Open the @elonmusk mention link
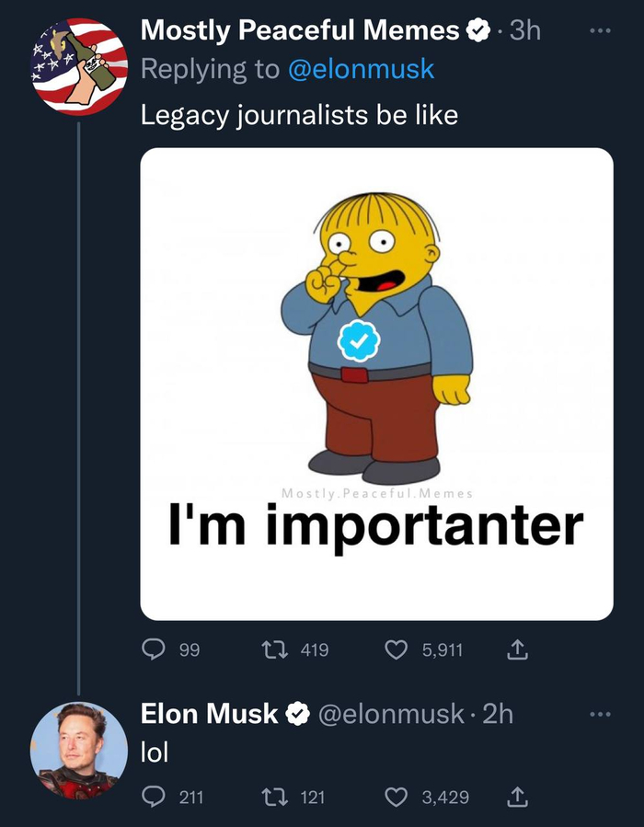The height and width of the screenshot is (827, 644). click(361, 69)
